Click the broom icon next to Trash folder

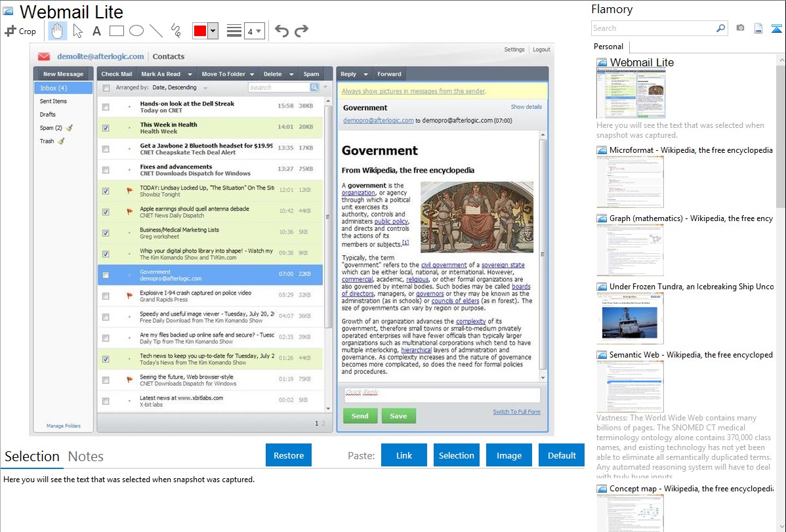[61, 142]
